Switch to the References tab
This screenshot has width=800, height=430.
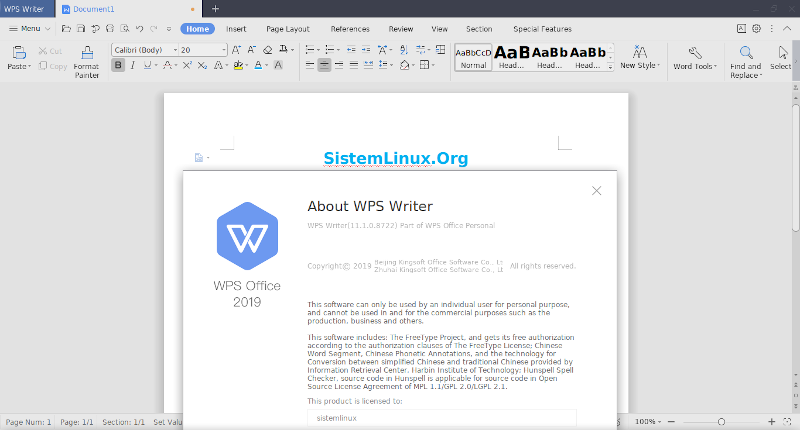coord(350,29)
